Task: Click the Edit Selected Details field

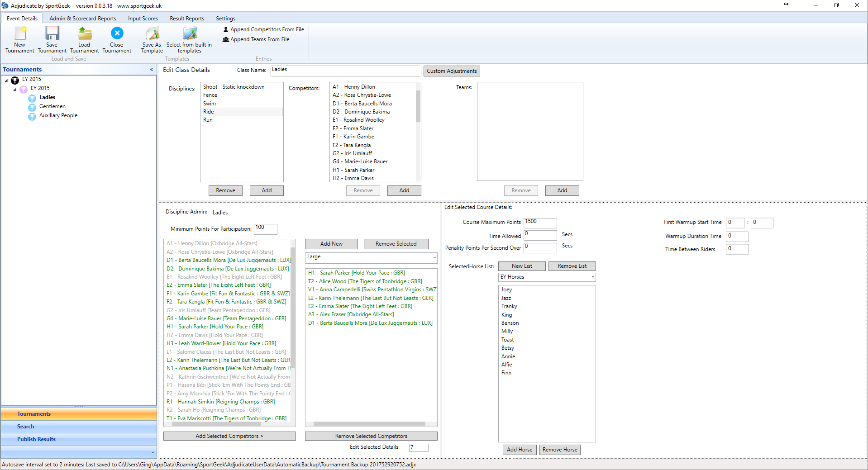Action: click(419, 447)
